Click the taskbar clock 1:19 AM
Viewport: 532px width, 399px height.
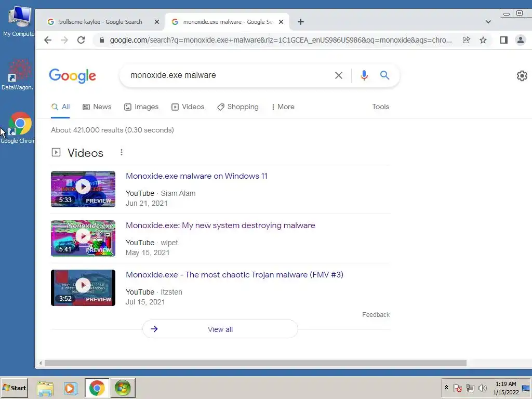(506, 388)
